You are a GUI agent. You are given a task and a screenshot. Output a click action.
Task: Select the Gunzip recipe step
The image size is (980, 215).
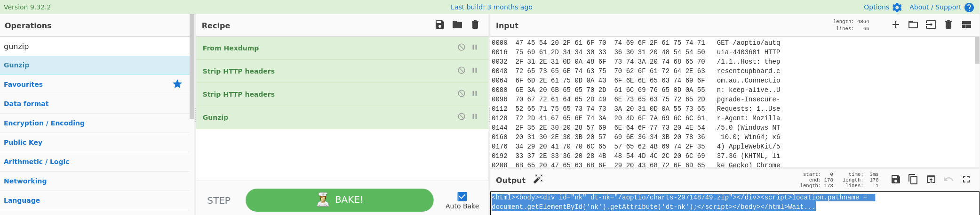tap(342, 117)
